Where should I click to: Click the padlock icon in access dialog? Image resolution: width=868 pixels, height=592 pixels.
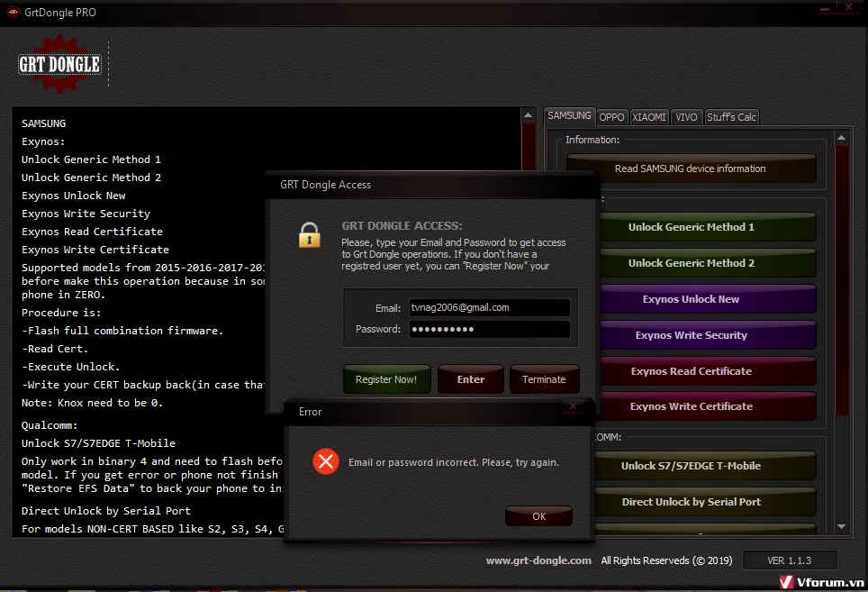(x=310, y=235)
